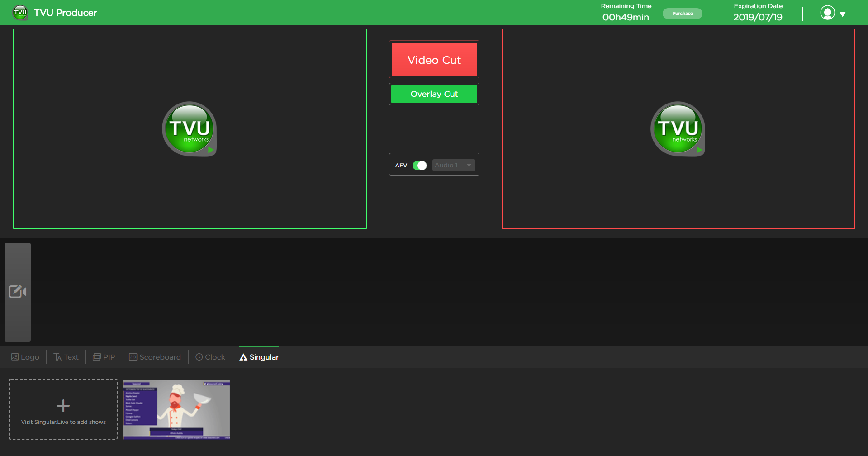Open the PIP tab
The image size is (868, 456).
pyautogui.click(x=104, y=357)
